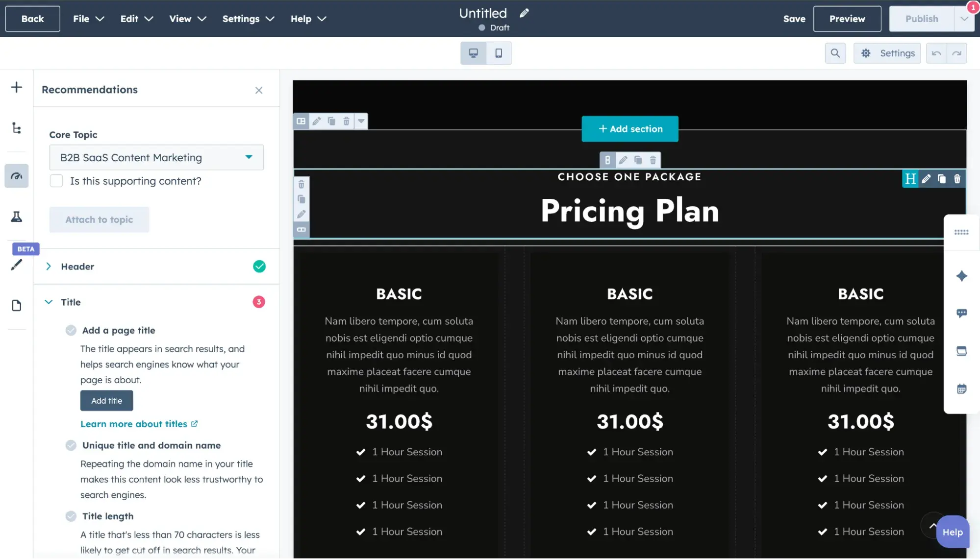This screenshot has height=559, width=980.
Task: Open search with the magnifying glass icon
Action: click(835, 53)
